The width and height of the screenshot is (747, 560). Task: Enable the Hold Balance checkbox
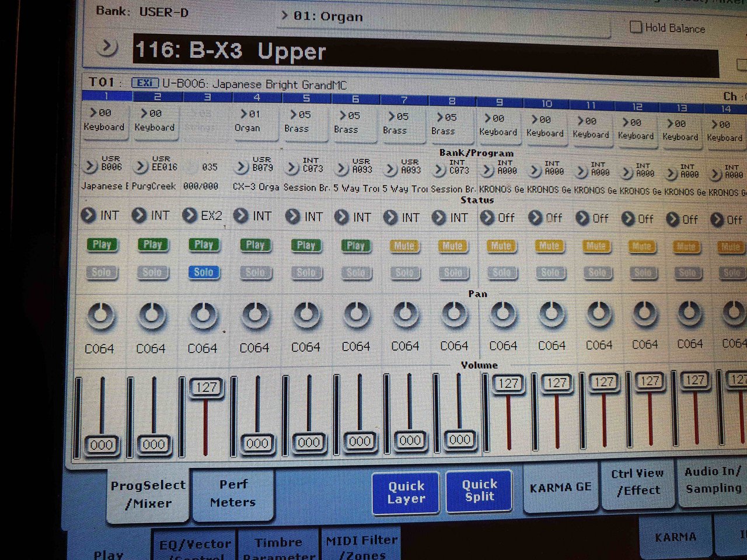click(636, 27)
